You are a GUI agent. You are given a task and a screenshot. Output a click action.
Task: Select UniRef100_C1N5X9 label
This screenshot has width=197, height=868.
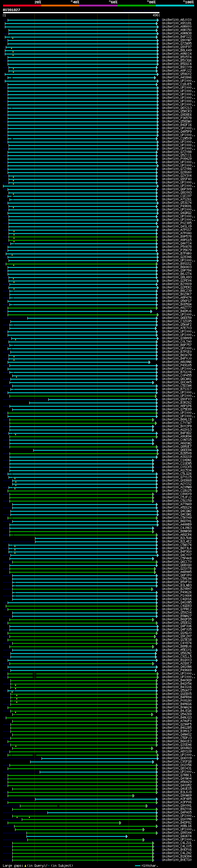coord(176,139)
